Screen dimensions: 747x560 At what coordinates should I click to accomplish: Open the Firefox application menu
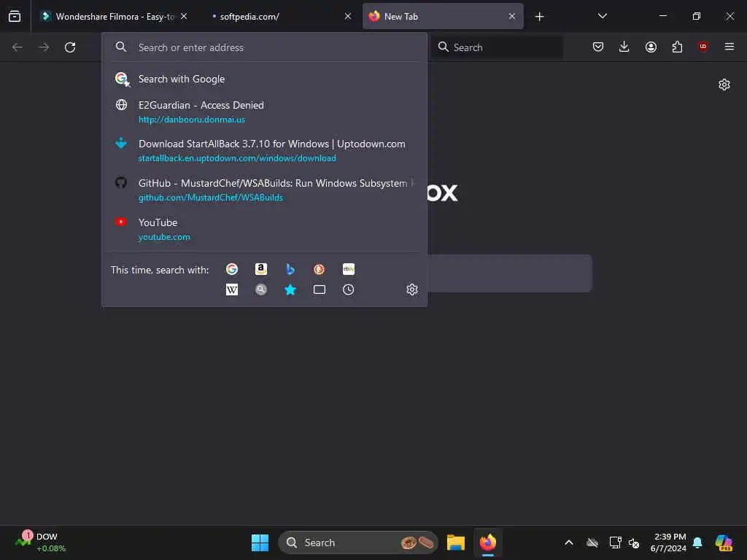[x=729, y=47]
